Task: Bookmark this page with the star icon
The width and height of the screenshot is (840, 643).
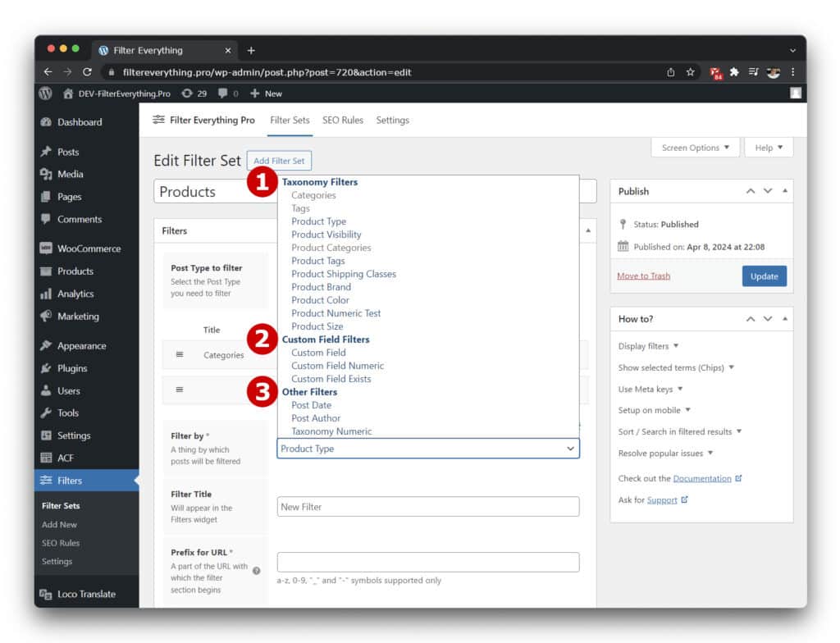Action: (x=691, y=72)
